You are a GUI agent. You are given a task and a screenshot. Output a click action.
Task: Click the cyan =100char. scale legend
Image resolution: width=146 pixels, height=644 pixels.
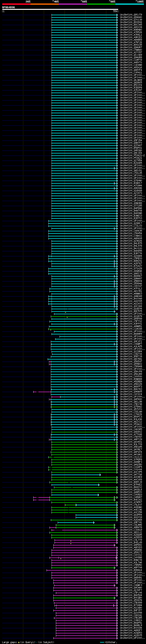(109, 642)
